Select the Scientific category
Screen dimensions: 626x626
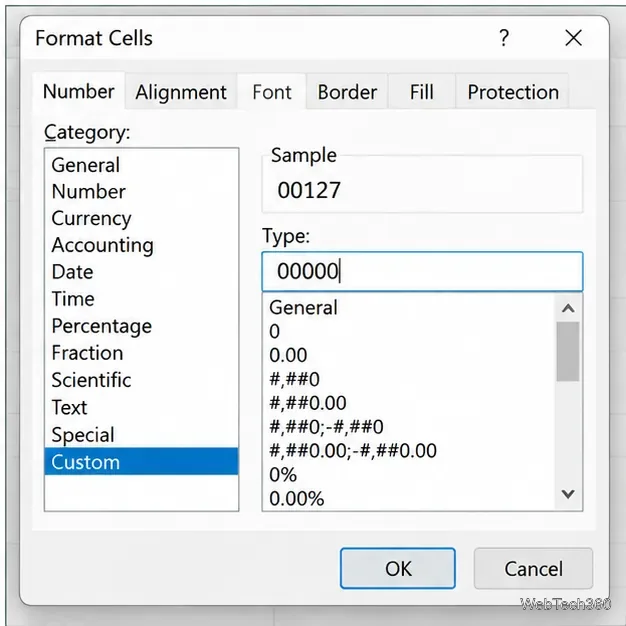pos(141,380)
